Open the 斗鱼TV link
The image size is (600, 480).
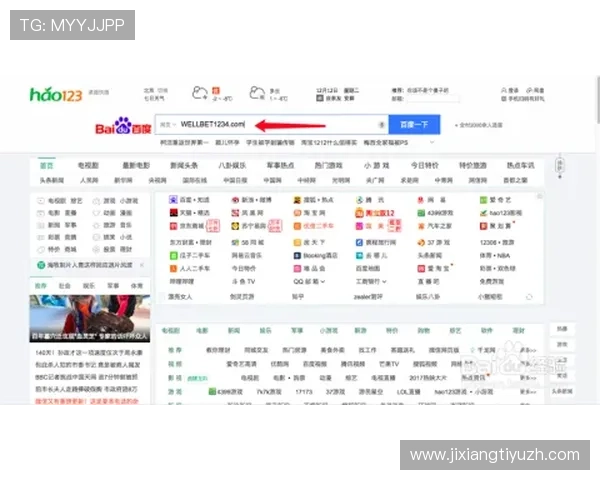[243, 281]
